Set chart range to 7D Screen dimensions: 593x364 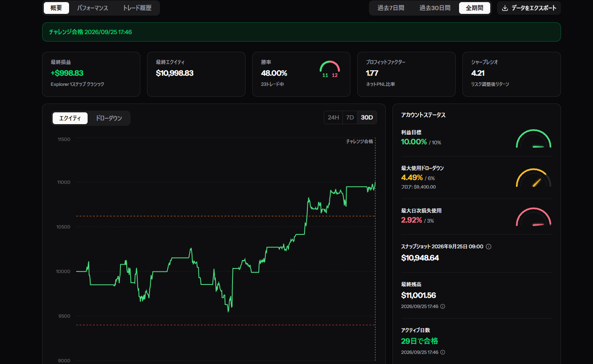coord(350,117)
